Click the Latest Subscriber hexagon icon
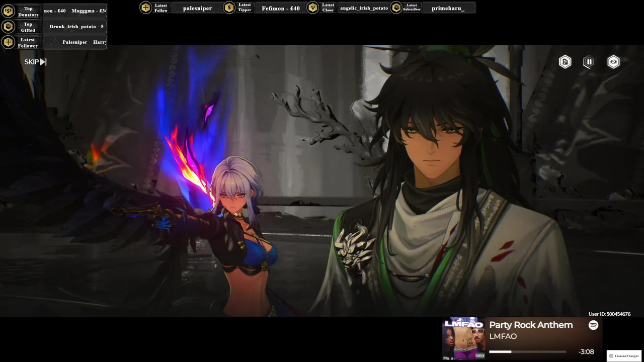The image size is (644, 362). coord(396,8)
